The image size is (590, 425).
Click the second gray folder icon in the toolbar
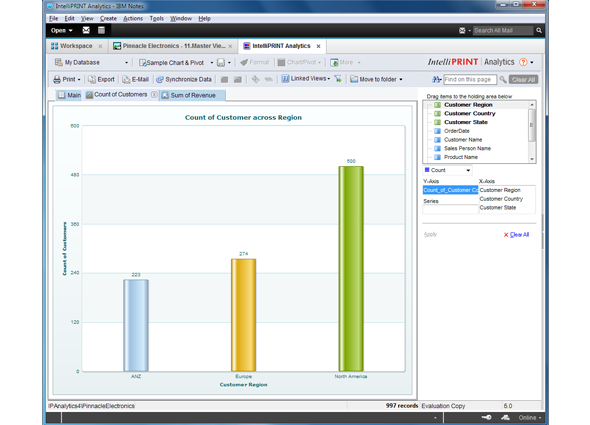point(238,79)
